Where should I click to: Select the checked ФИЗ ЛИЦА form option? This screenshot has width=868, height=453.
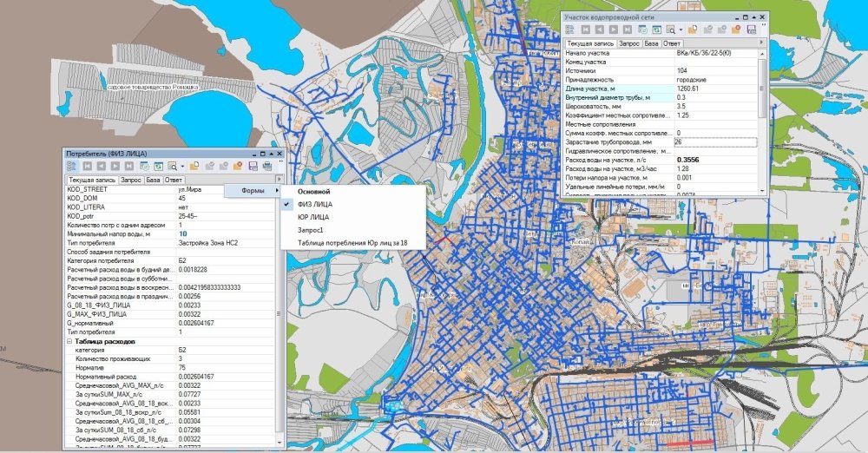[x=315, y=204]
